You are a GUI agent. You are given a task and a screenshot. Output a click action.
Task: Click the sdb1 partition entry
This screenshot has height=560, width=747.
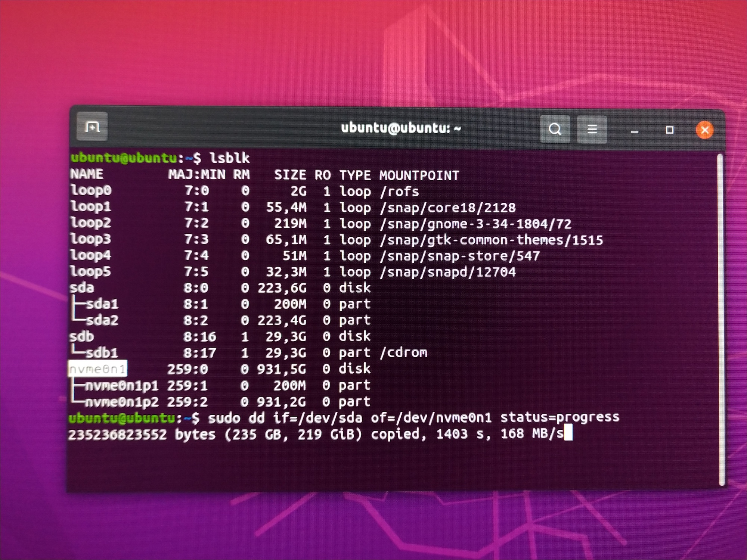[102, 353]
